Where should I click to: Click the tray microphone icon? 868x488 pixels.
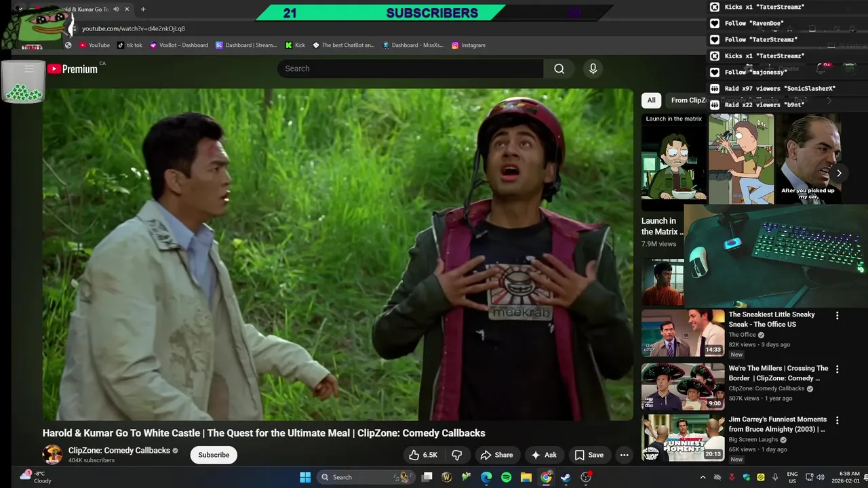(x=775, y=477)
